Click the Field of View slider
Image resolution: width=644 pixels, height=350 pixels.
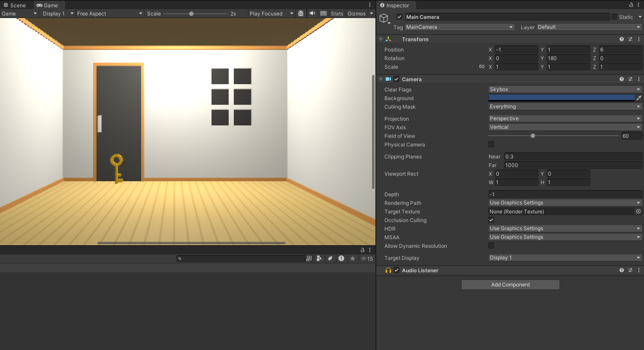pyautogui.click(x=533, y=136)
